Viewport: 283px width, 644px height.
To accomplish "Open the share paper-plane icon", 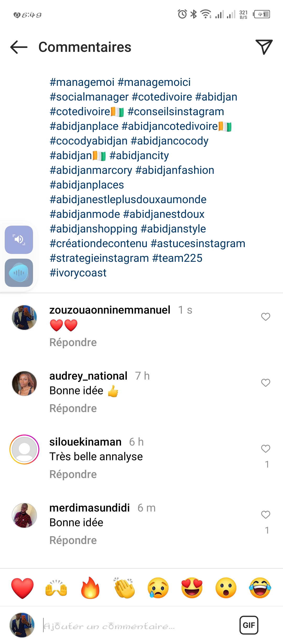I will (x=264, y=47).
